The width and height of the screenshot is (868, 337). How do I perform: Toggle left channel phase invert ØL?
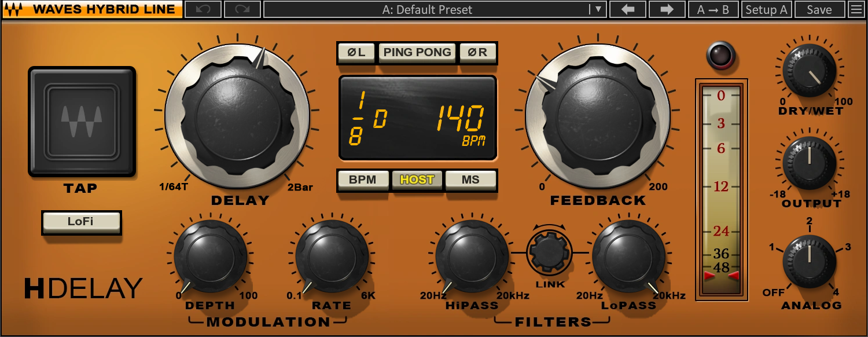point(356,52)
